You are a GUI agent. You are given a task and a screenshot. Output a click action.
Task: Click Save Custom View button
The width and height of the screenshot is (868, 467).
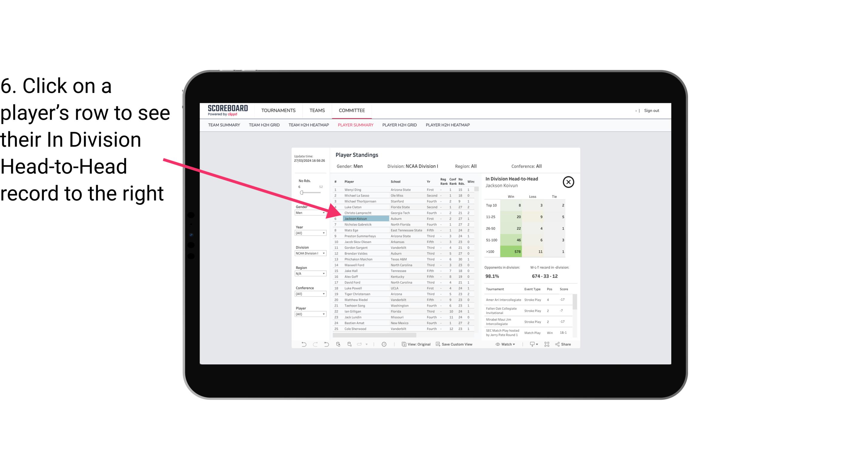454,346
